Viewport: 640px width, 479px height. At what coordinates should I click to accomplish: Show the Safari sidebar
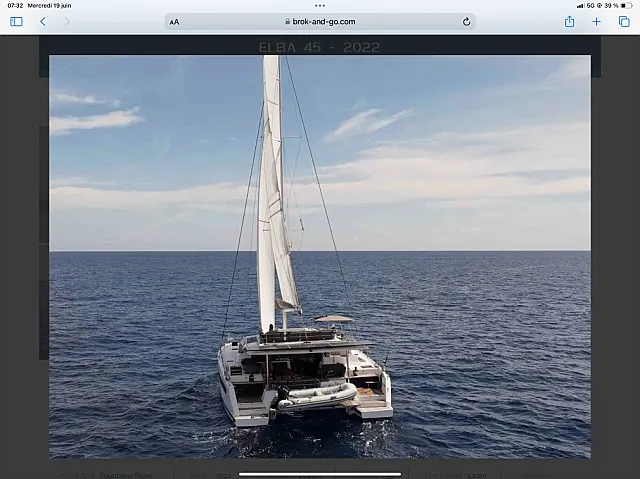(x=16, y=22)
